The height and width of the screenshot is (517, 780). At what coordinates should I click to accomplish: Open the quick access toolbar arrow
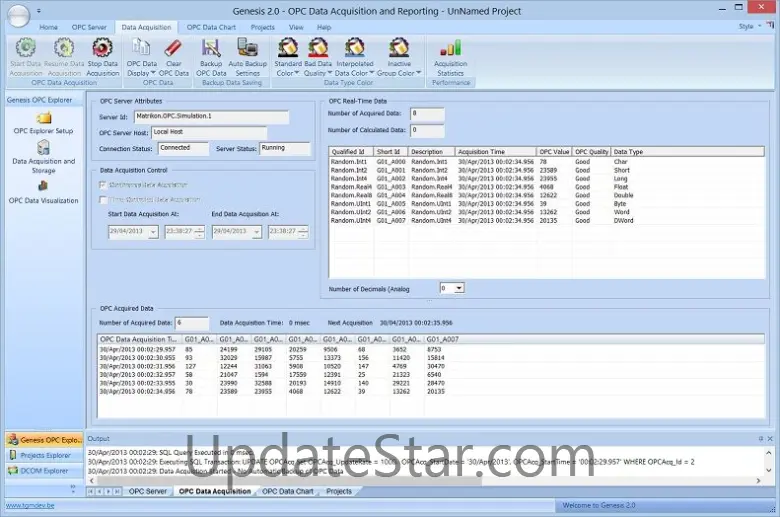(39, 10)
